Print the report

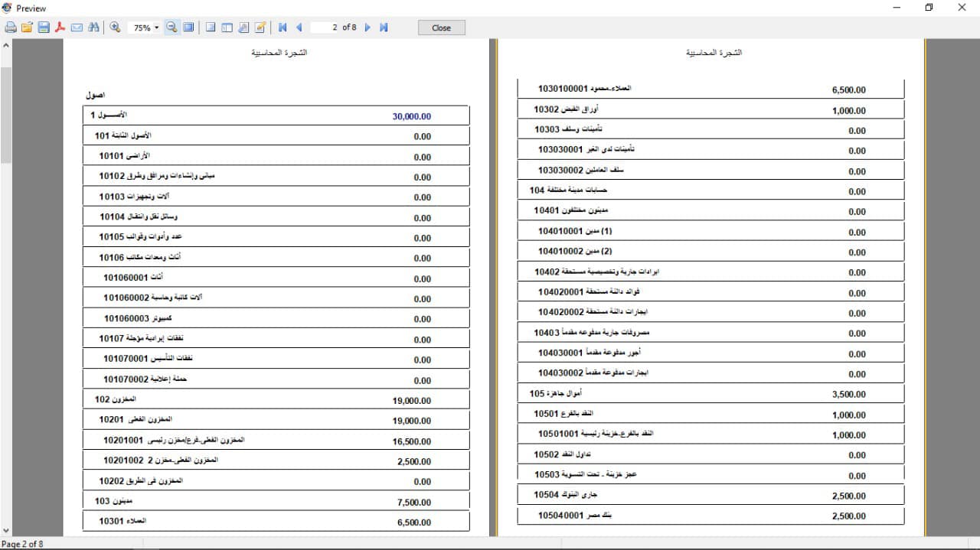tap(11, 28)
